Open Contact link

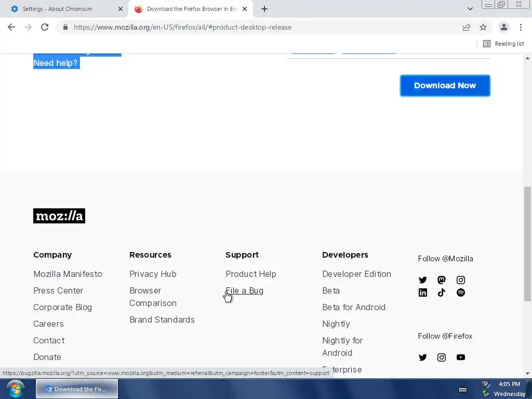tap(49, 340)
